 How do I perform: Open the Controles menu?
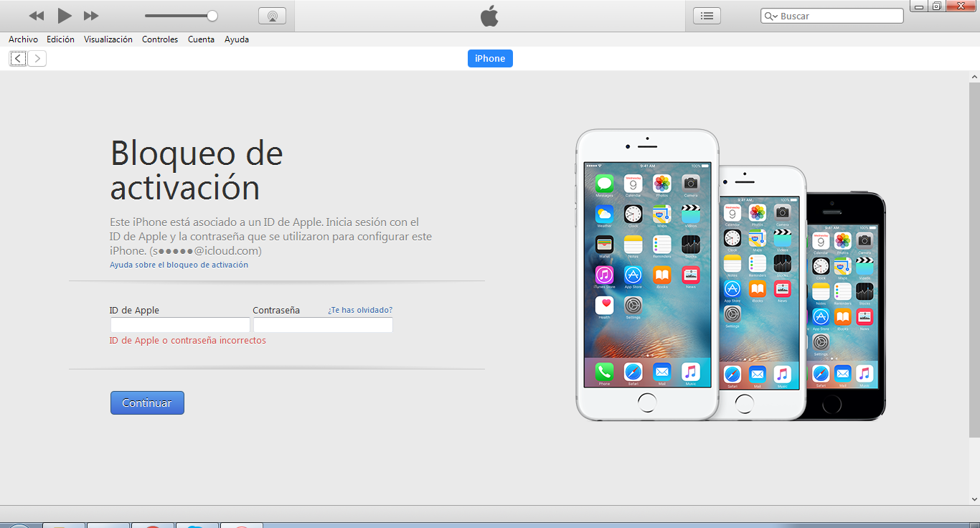click(160, 39)
